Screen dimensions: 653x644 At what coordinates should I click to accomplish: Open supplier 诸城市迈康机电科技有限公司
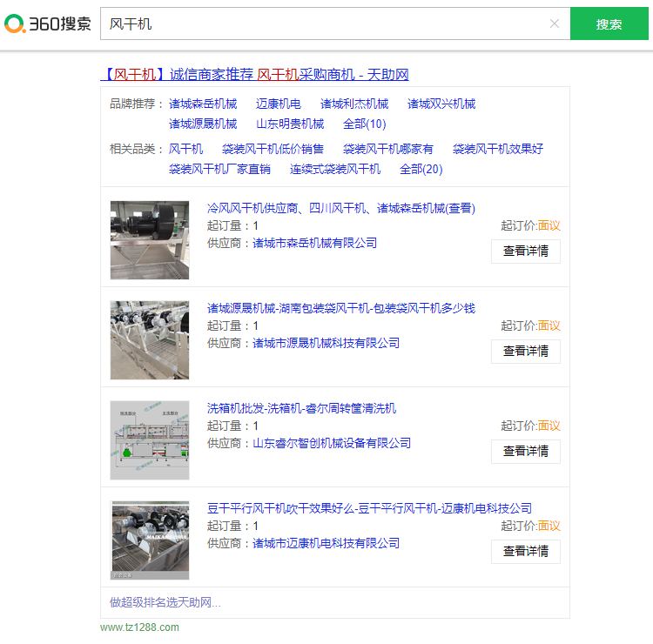(x=326, y=543)
